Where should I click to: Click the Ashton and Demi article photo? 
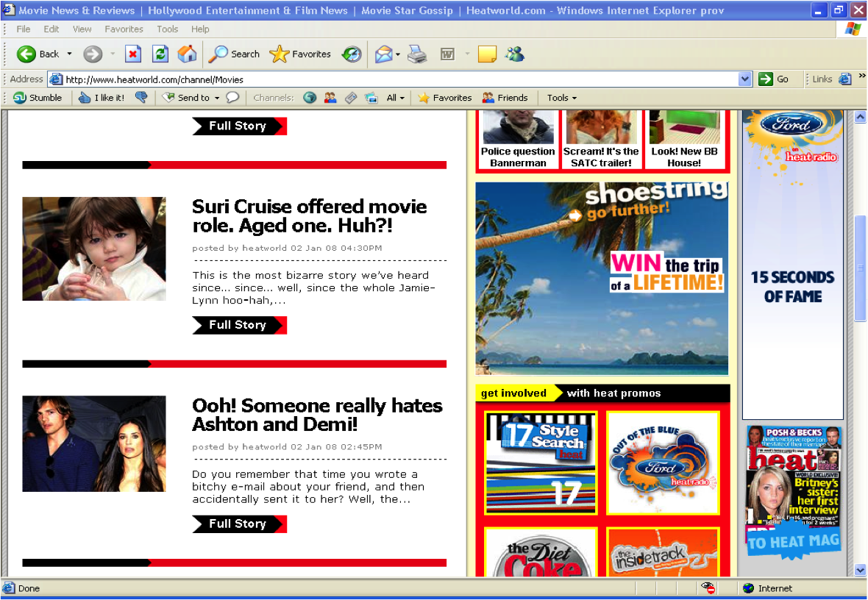point(94,443)
